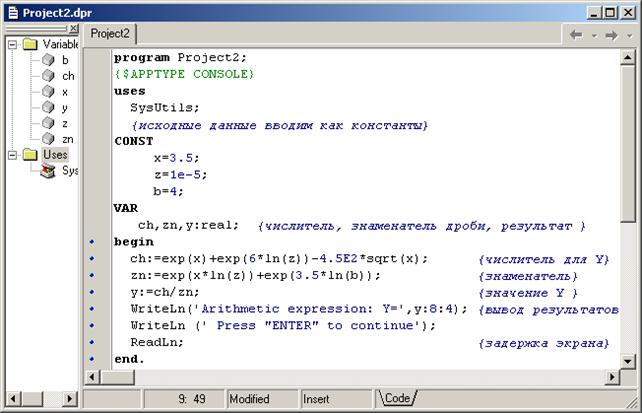Select the Code tab at the bottom
This screenshot has width=642, height=413.
coord(397,398)
